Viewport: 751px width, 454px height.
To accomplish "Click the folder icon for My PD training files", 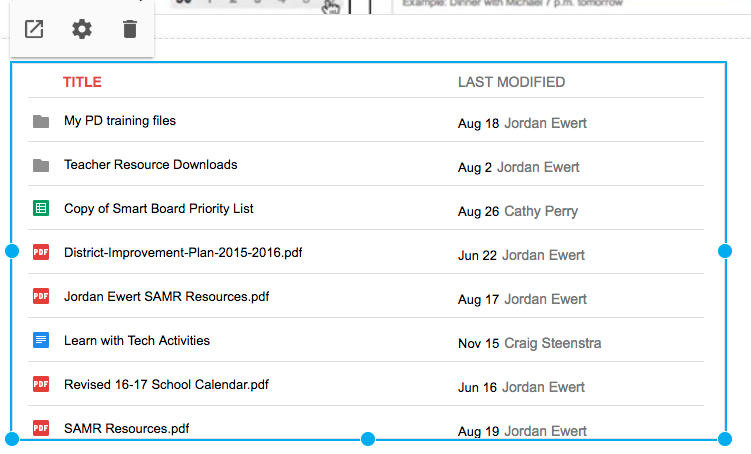I will pos(41,121).
